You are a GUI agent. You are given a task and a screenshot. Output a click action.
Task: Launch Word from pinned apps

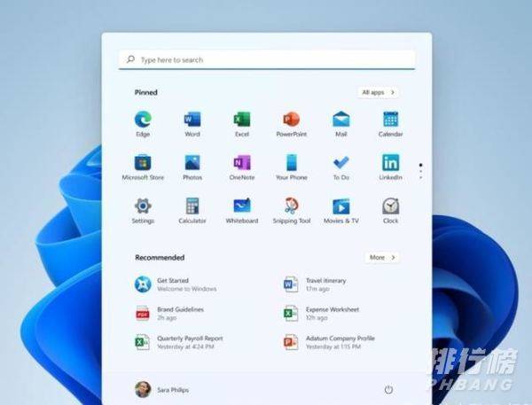[192, 120]
